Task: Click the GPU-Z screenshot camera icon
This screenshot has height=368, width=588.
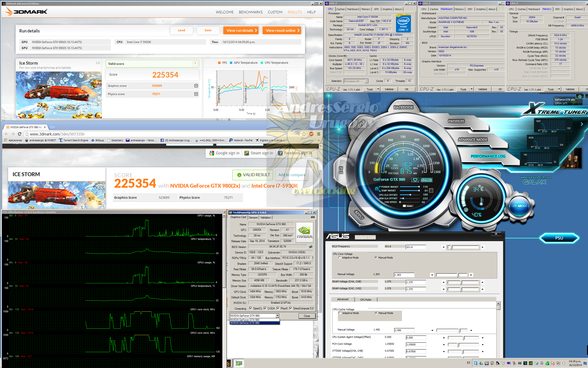Action: tap(313, 217)
